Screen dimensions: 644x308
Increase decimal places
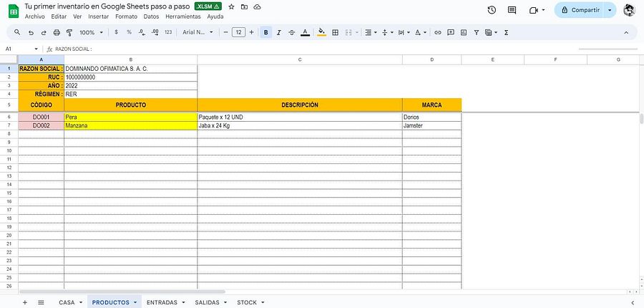tap(155, 32)
